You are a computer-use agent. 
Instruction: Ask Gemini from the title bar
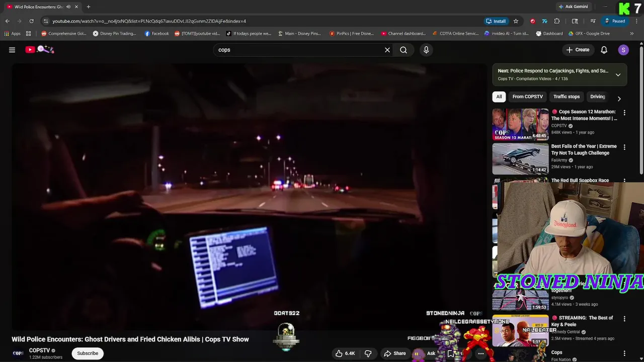click(x=573, y=7)
